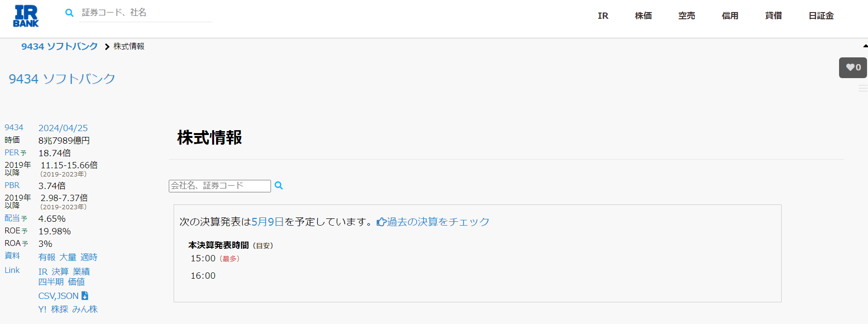
Task: Click the 9434 ソフトバンク breadcrumb link
Action: pos(59,46)
